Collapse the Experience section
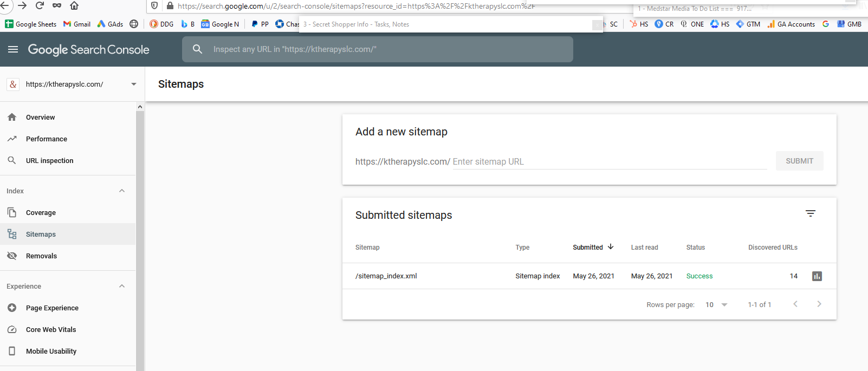Screen dimensions: 868x371 (x=122, y=286)
